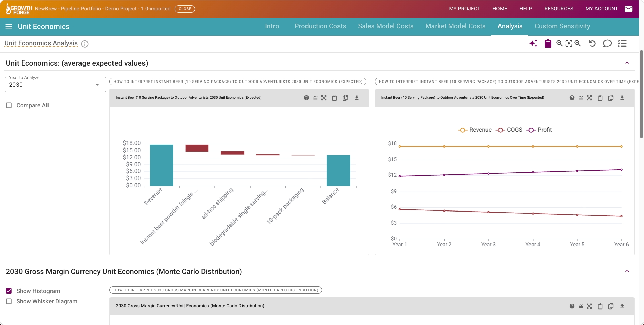644x325 pixels.
Task: Click the fit-to-screen focus icon
Action: (569, 43)
